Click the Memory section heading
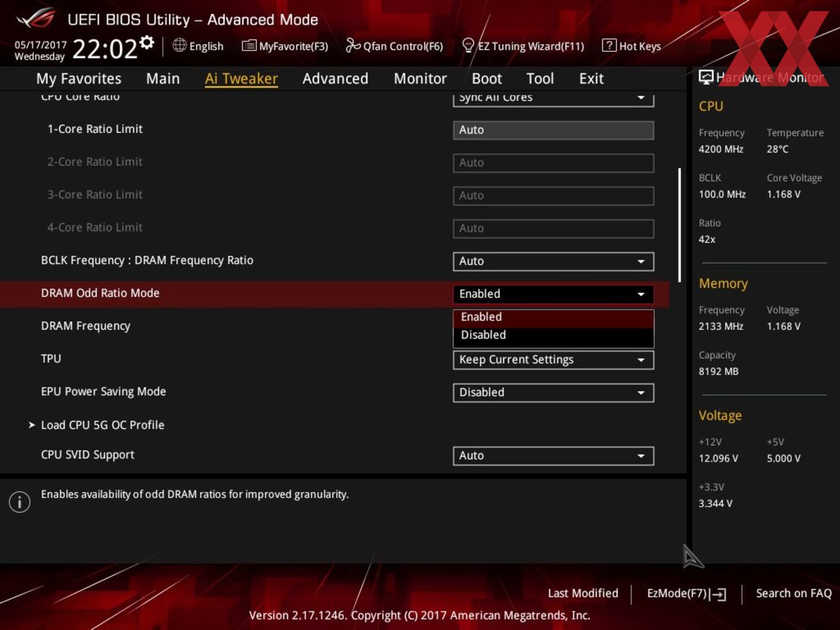 tap(723, 283)
